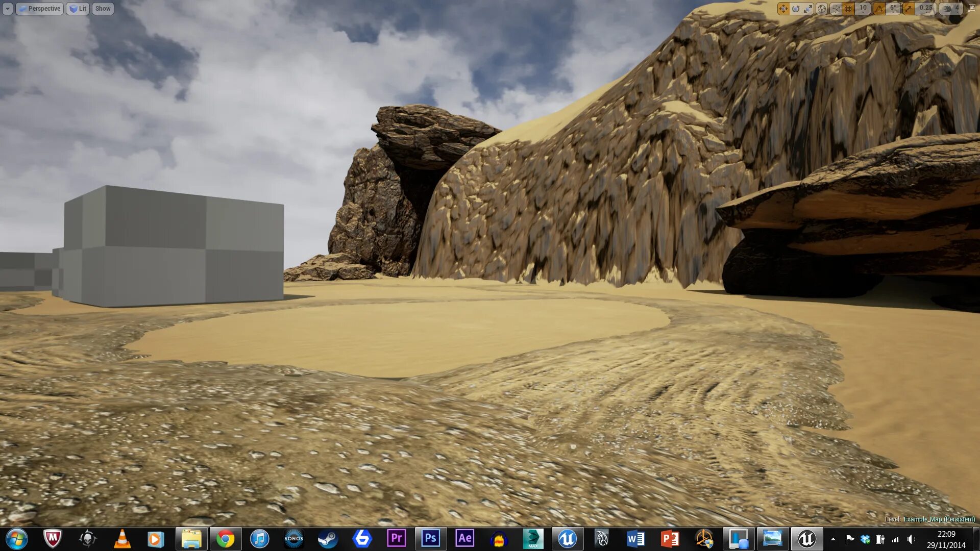
Task: Toggle scale snapping
Action: 909,9
